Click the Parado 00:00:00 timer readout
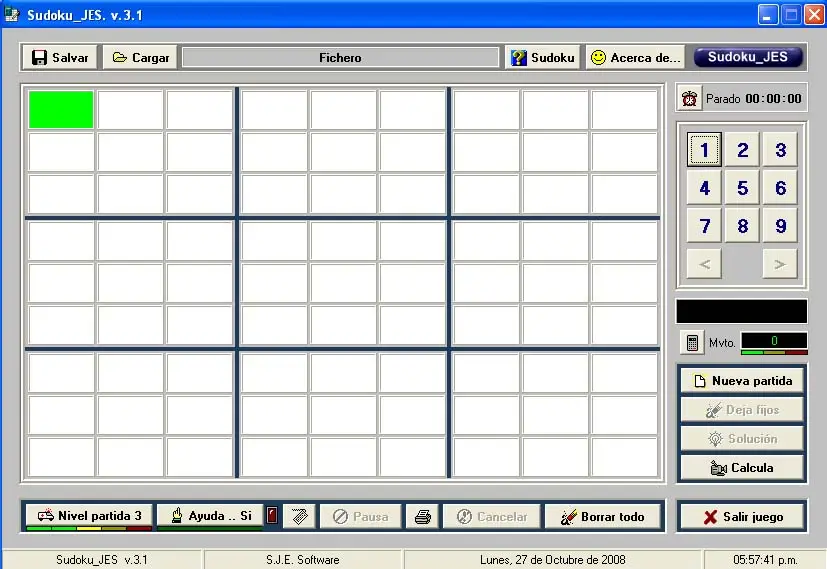 point(754,99)
